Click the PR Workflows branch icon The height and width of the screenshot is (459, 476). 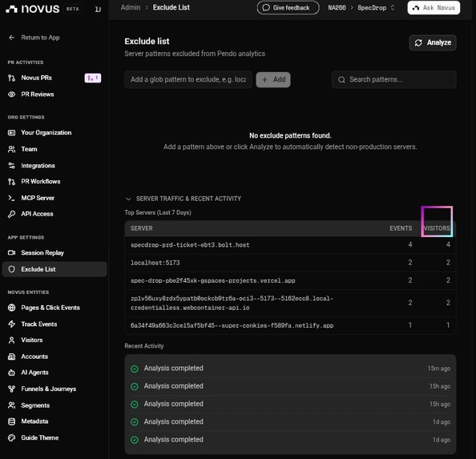pyautogui.click(x=11, y=182)
